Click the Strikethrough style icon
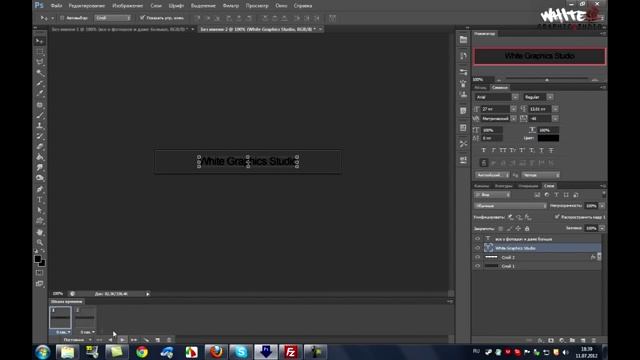The height and width of the screenshot is (360, 640). 551,150
